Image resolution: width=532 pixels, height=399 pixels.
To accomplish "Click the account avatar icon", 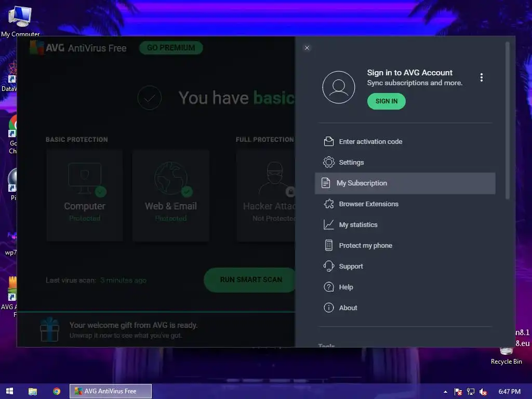I will click(x=338, y=87).
